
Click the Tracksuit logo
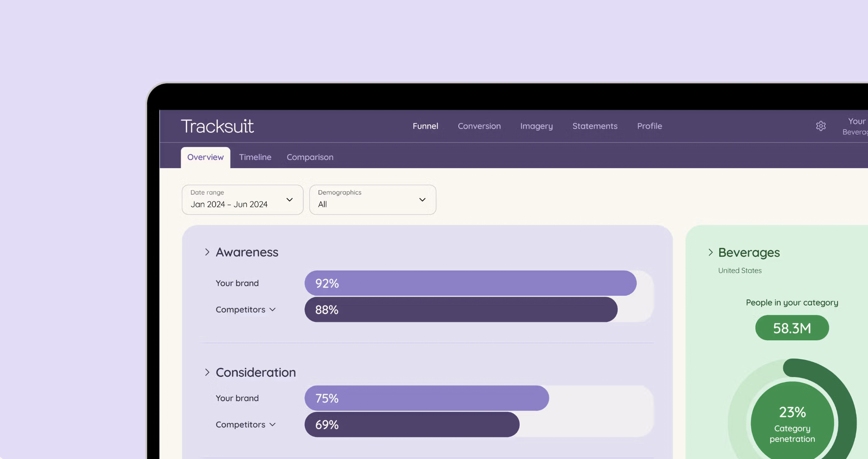(217, 126)
